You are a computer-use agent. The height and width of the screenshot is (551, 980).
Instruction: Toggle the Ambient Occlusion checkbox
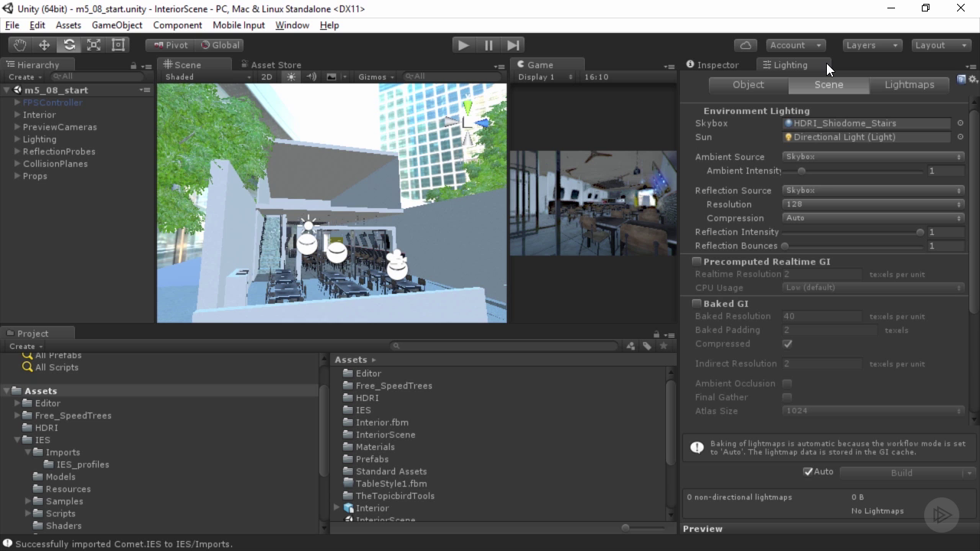(787, 383)
